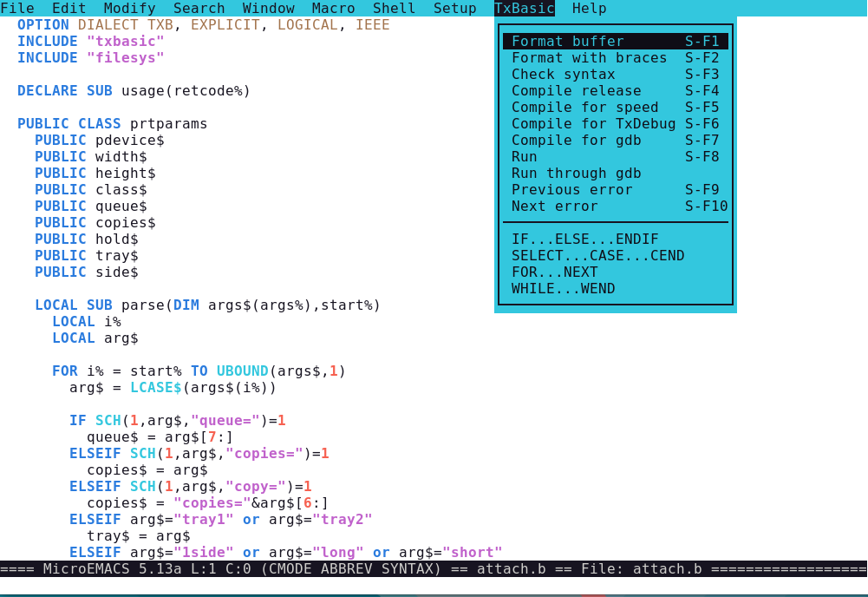
Task: Open the Edit menu
Action: (x=69, y=9)
